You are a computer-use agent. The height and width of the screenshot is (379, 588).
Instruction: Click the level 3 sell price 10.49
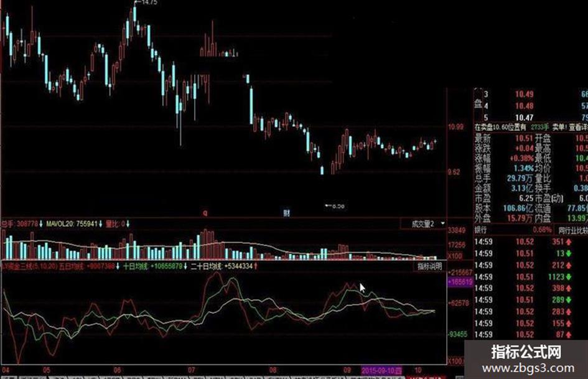524,94
